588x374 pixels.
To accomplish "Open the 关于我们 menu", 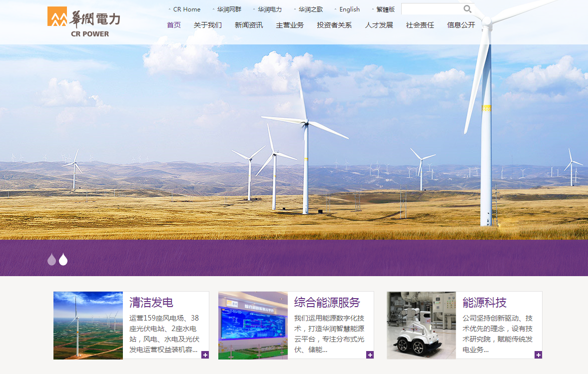I will (208, 25).
